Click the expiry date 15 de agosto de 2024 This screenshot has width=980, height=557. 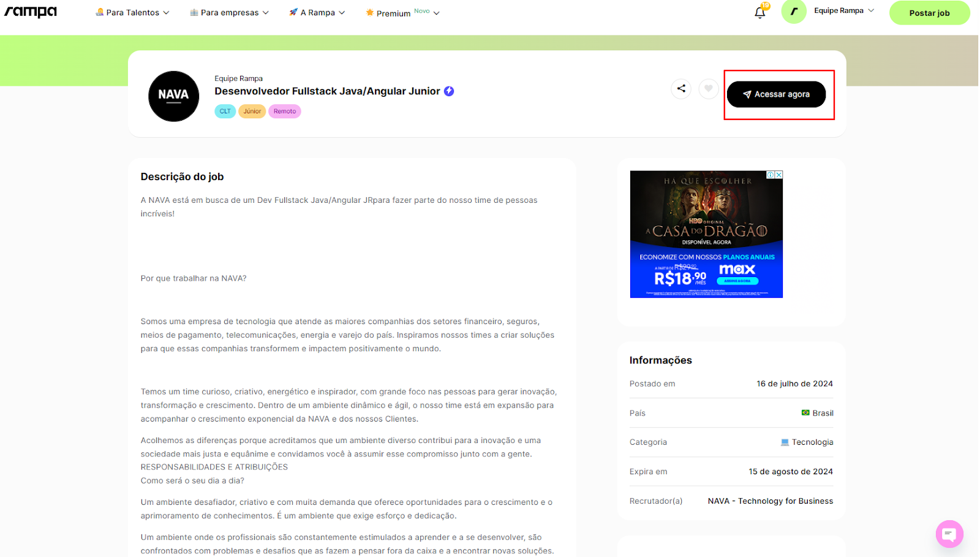790,472
